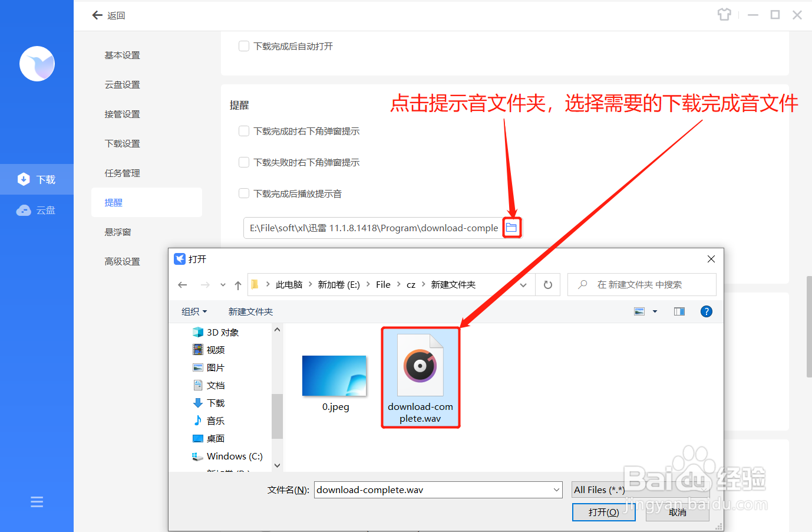The height and width of the screenshot is (532, 812).
Task: Switch to the 高级设置 settings section
Action: pos(122,261)
